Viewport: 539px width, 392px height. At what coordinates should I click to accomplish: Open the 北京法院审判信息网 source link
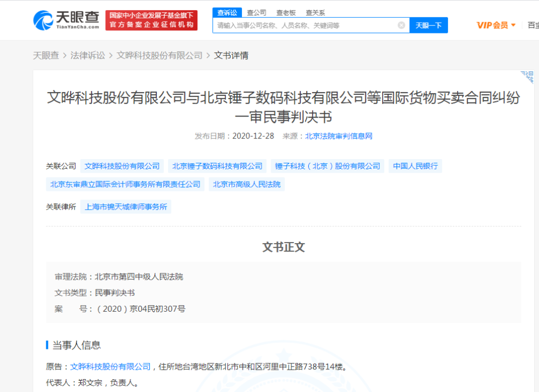pyautogui.click(x=338, y=136)
